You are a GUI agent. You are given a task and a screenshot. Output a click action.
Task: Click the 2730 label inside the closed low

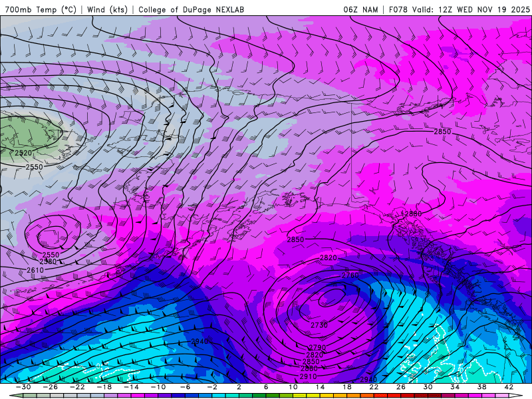pyautogui.click(x=319, y=325)
